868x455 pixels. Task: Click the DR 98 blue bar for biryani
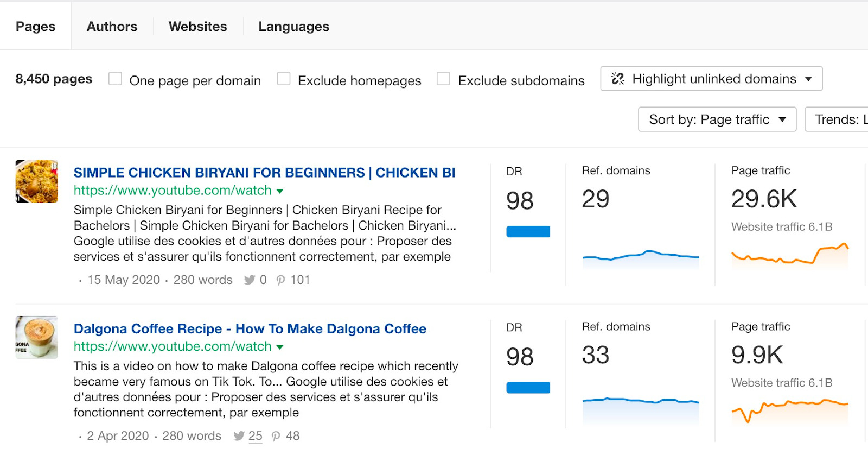pos(528,232)
